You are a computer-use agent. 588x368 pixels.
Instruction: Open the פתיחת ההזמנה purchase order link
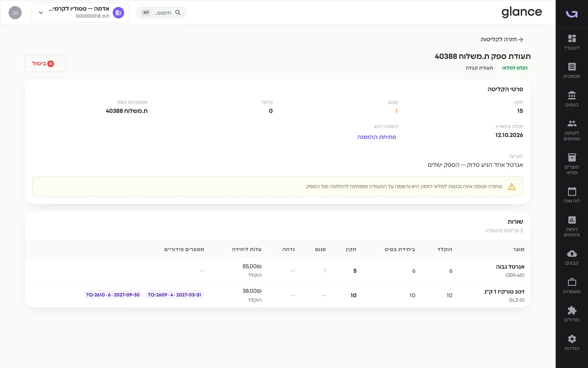[x=377, y=137]
